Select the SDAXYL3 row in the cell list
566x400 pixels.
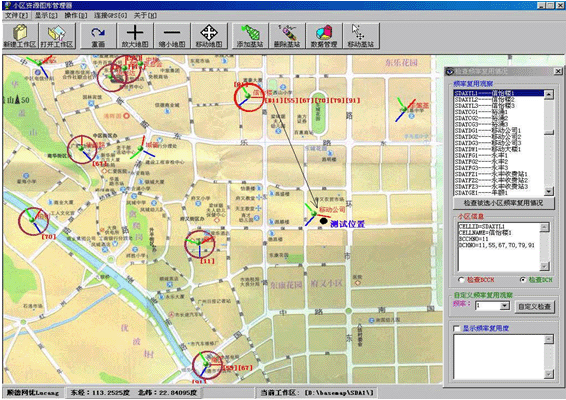click(498, 105)
